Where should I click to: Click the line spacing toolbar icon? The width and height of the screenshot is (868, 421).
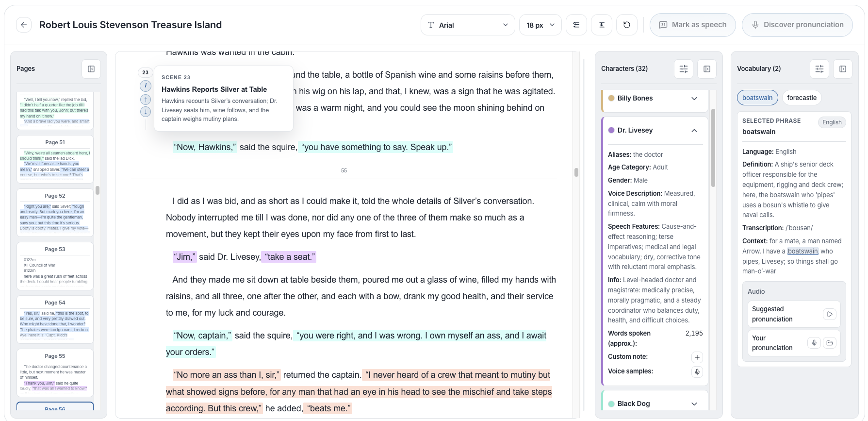click(x=576, y=25)
